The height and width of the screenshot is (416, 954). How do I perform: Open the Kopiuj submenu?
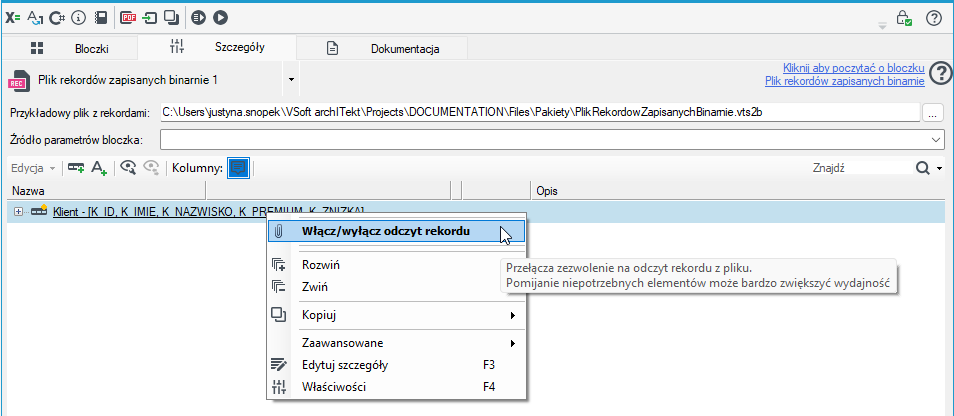[x=396, y=315]
